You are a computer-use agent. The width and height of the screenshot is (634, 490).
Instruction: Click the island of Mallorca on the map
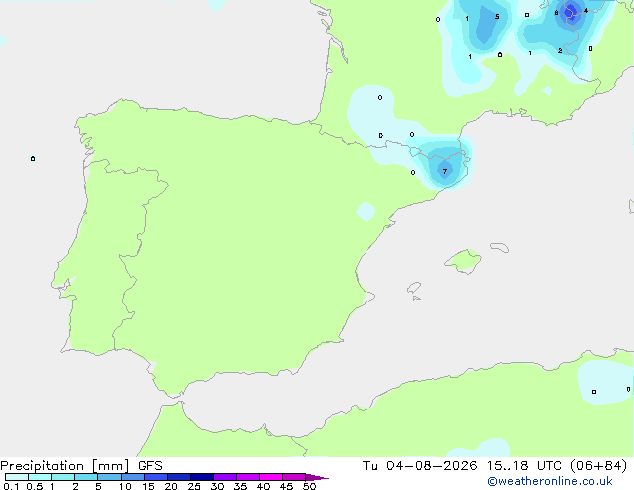(464, 261)
